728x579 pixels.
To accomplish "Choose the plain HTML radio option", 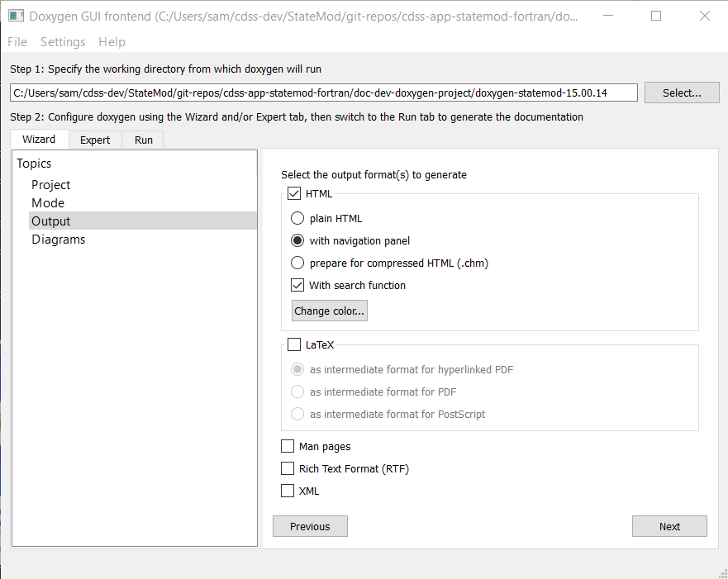I will pos(297,219).
